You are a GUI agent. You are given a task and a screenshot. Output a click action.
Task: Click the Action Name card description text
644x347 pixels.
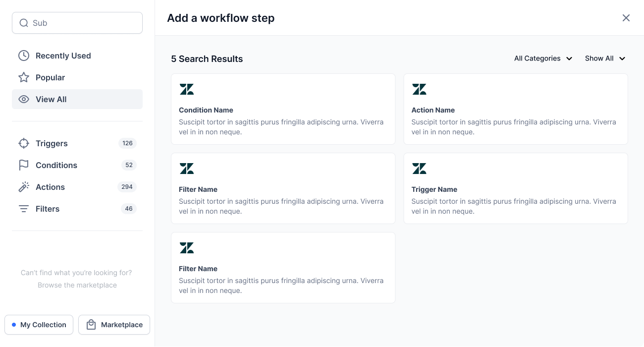(514, 127)
